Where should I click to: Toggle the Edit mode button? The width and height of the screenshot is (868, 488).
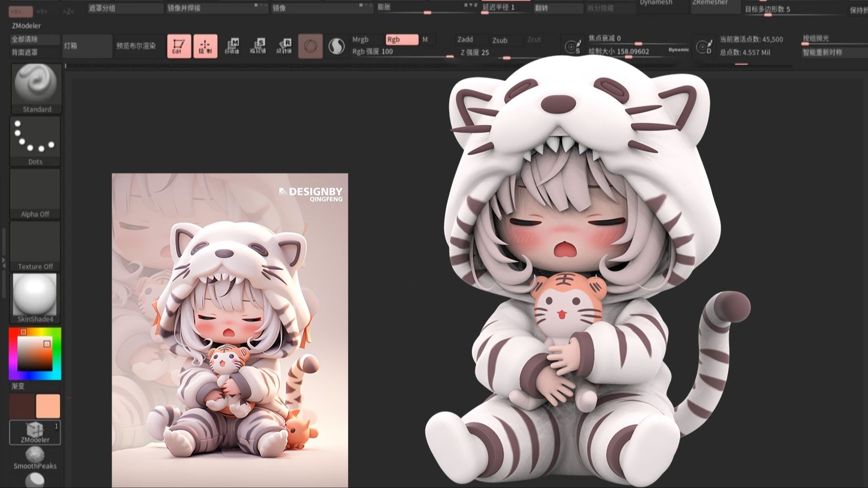pos(179,46)
